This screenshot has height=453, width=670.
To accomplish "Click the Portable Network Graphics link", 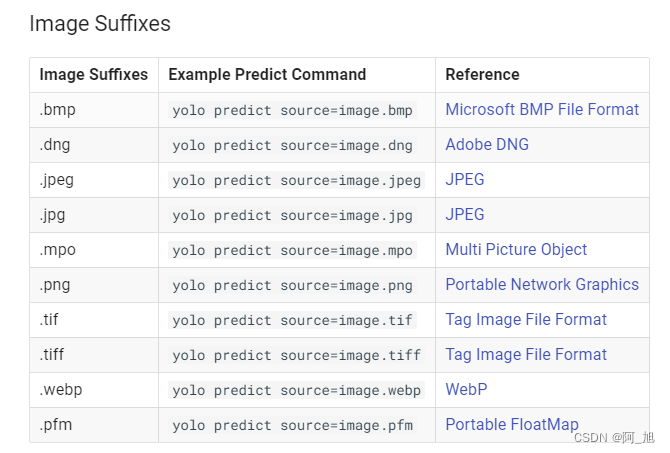I will pyautogui.click(x=542, y=285).
